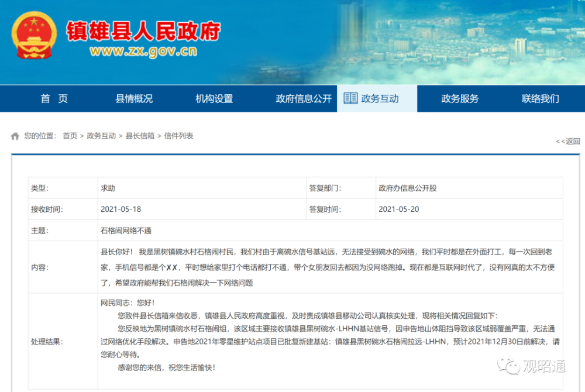
Task: Click the 政务互动 breadcrumb link
Action: [101, 136]
